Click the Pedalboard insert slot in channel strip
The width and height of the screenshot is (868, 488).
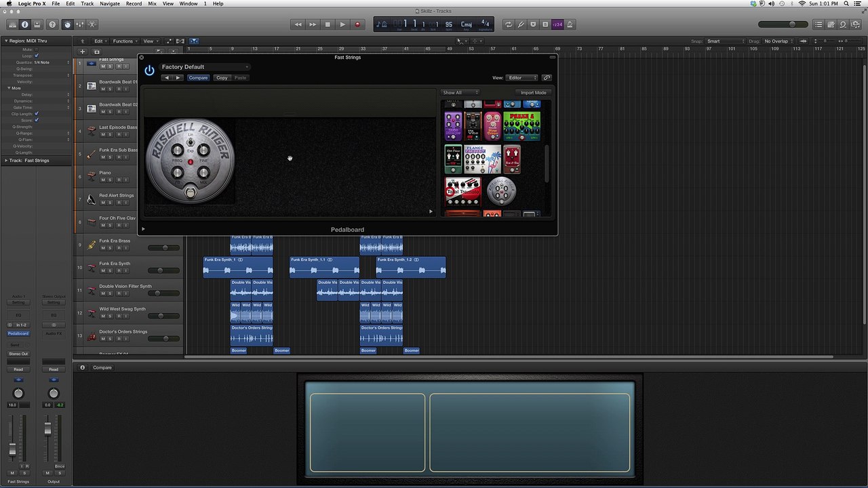[x=18, y=333]
